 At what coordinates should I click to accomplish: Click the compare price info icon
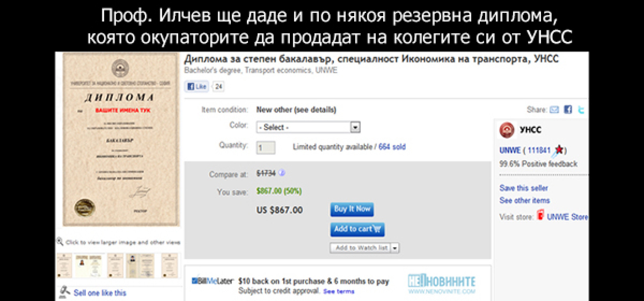(x=282, y=173)
